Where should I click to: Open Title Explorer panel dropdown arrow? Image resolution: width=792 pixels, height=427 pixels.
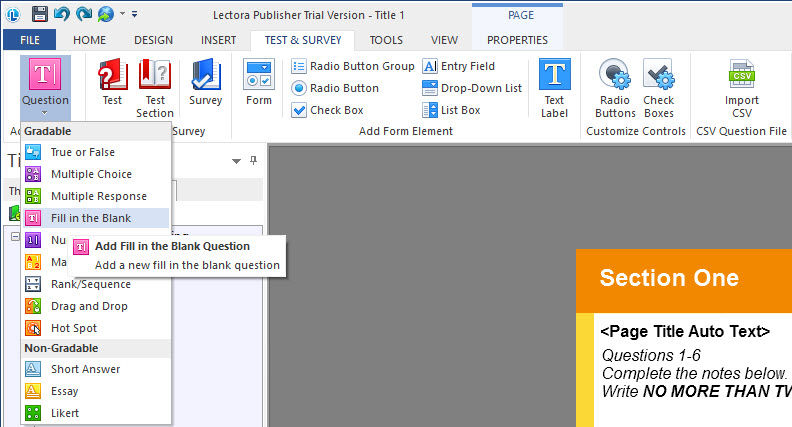tap(236, 161)
